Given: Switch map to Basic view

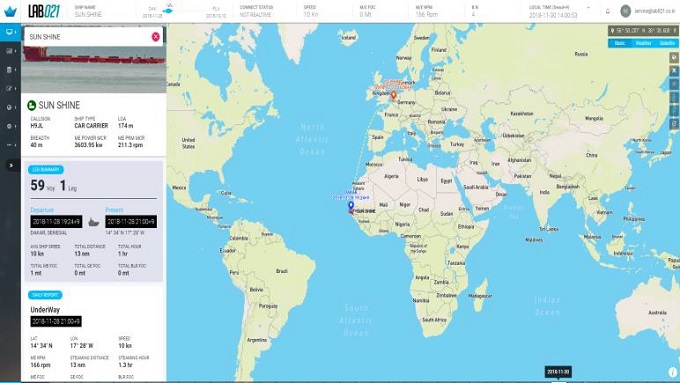Looking at the screenshot, I should click(x=620, y=43).
